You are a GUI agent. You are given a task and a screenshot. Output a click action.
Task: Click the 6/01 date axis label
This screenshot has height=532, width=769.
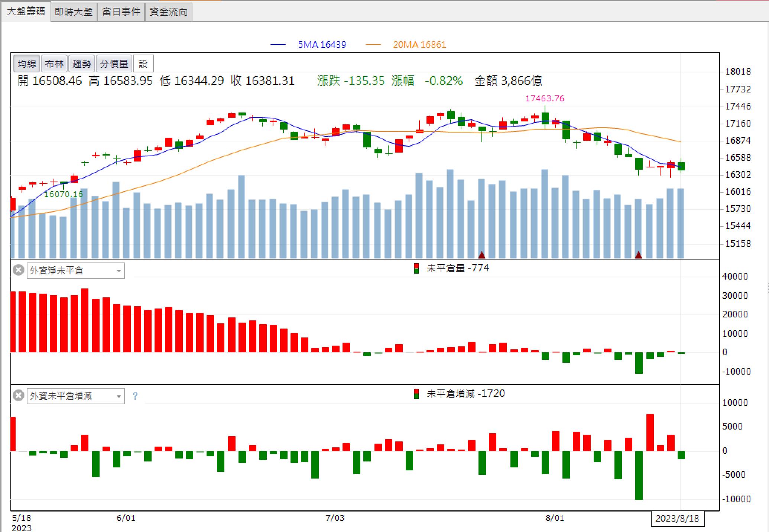(x=126, y=518)
